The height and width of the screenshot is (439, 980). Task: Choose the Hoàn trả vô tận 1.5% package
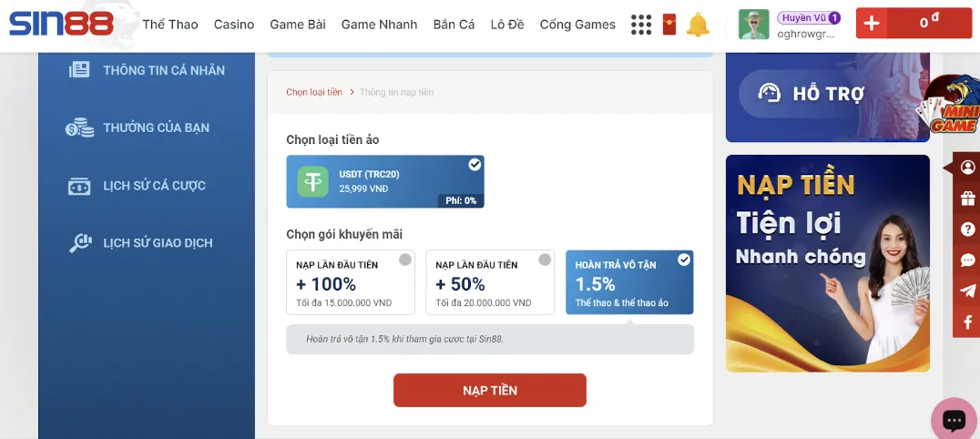coord(629,282)
